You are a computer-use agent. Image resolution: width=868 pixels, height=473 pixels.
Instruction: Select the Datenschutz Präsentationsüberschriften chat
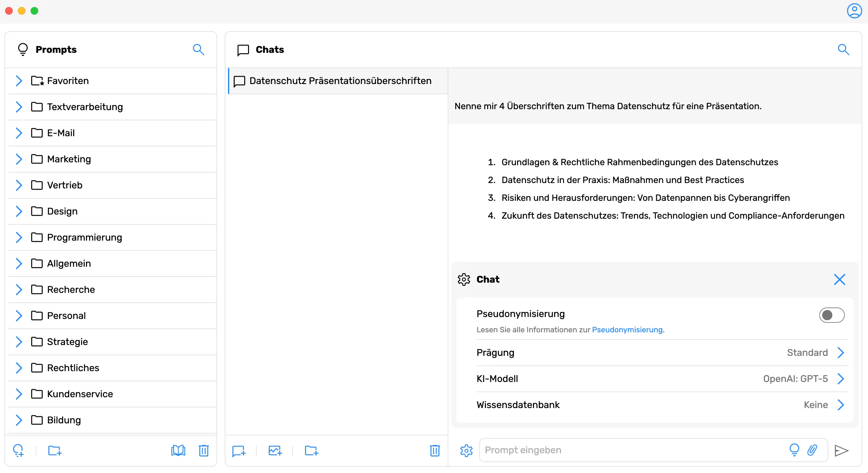click(340, 81)
